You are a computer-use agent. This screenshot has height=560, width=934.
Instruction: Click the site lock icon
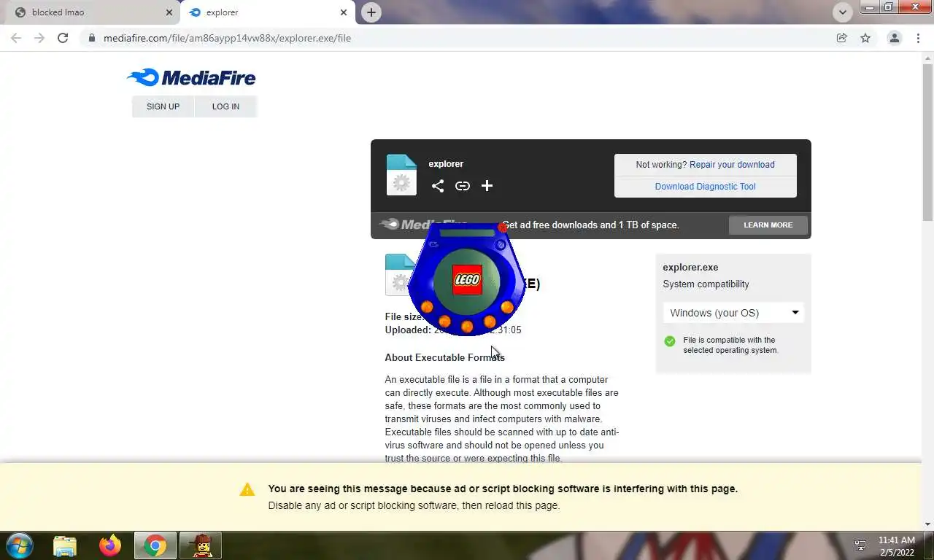(92, 38)
